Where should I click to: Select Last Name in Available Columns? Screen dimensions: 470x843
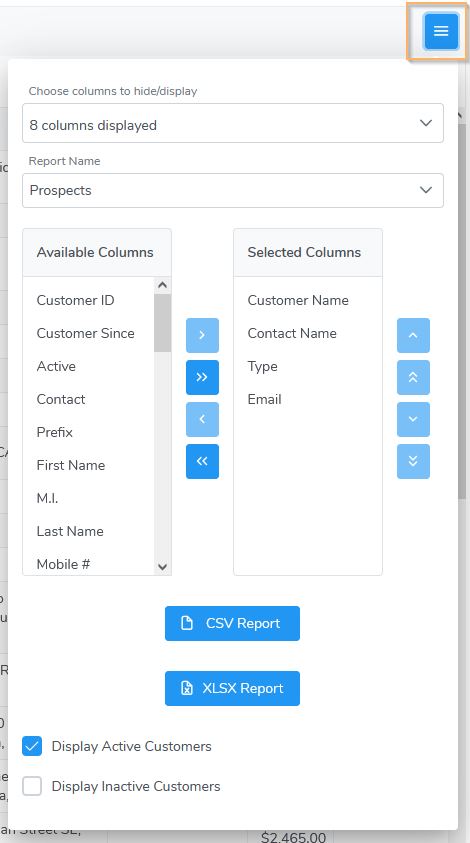(70, 531)
